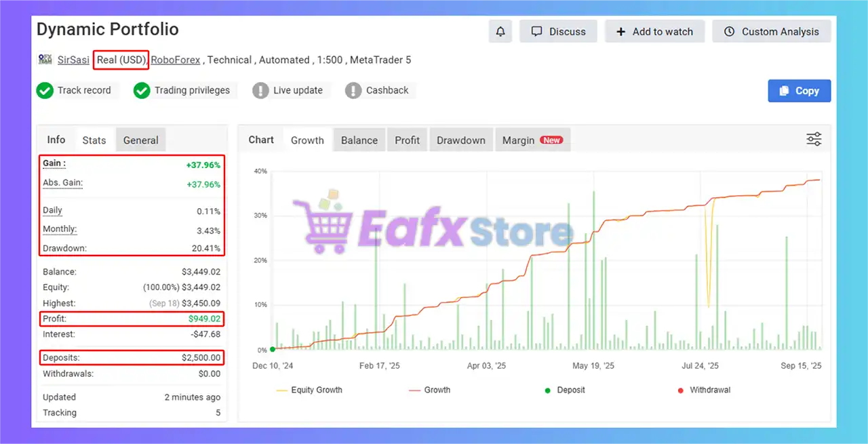
Task: Click the 40% y-axis label
Action: coord(260,171)
